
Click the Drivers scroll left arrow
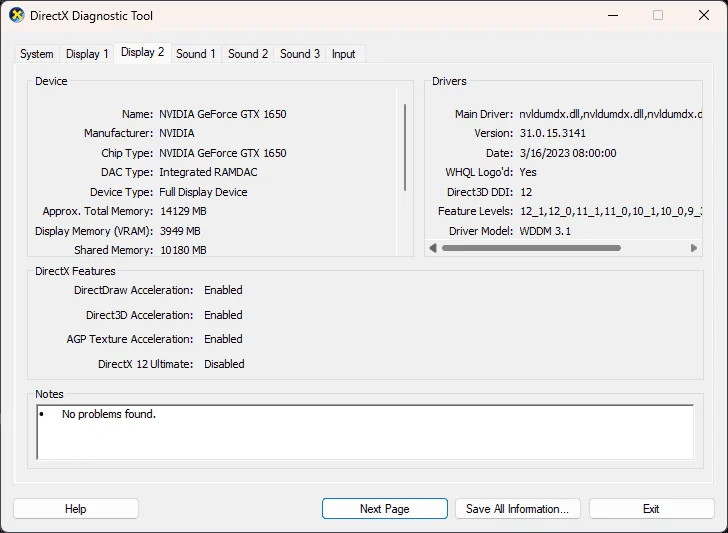(x=433, y=248)
